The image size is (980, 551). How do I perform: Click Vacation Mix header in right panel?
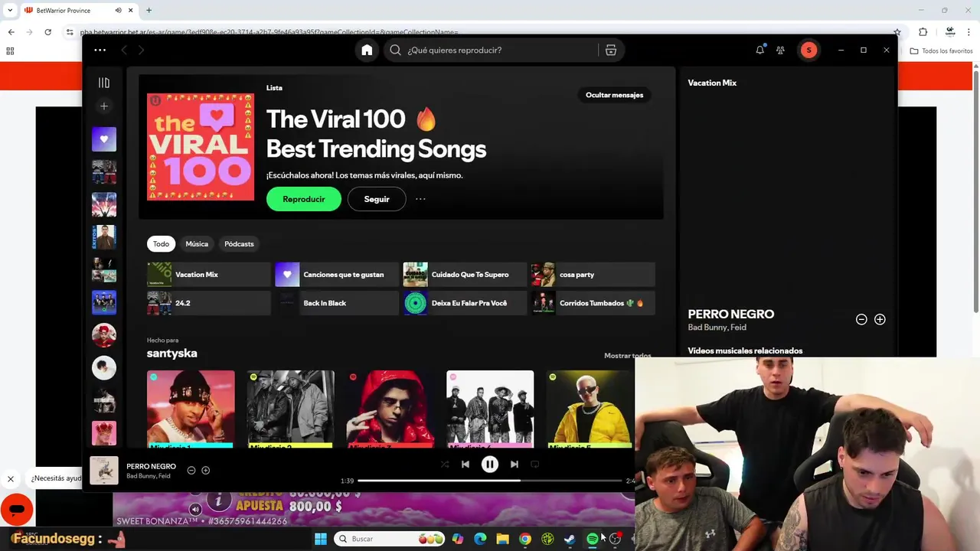click(712, 83)
